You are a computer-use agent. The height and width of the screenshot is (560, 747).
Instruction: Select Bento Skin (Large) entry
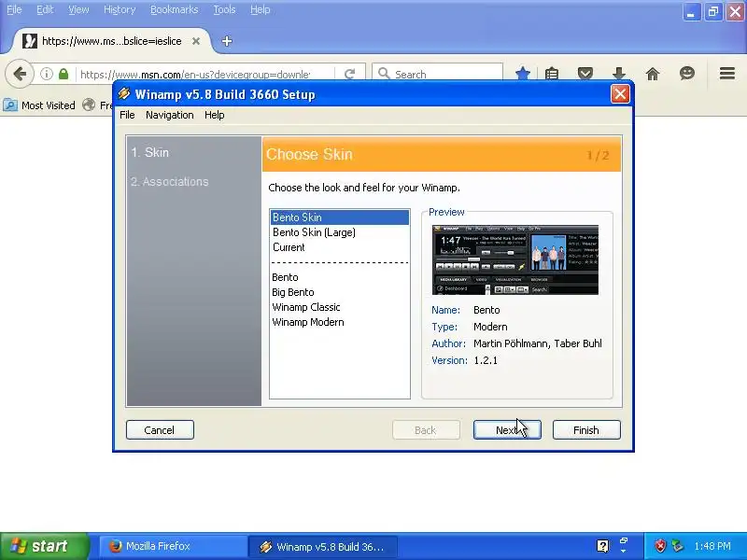(340, 232)
